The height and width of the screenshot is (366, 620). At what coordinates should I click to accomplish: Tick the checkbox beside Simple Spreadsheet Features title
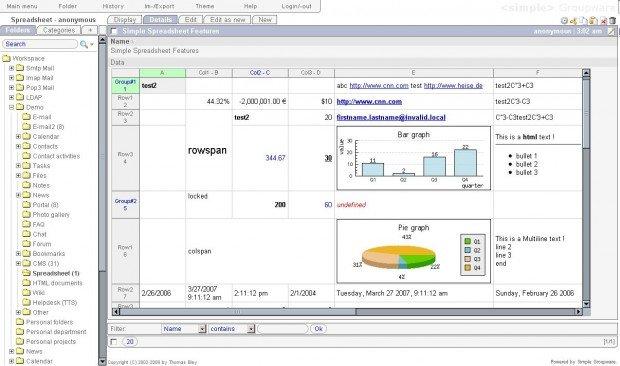coord(114,31)
